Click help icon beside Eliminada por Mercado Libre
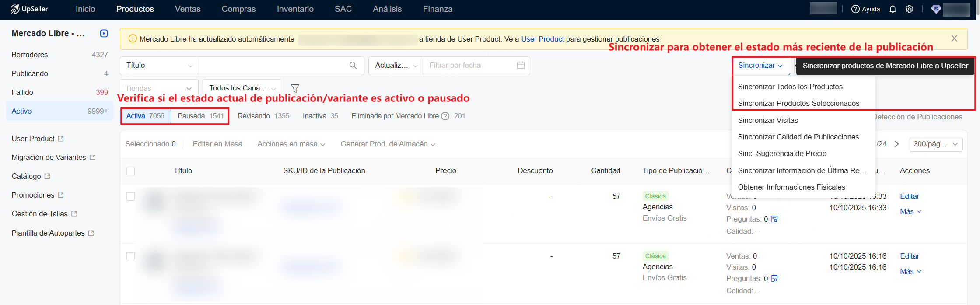The height and width of the screenshot is (305, 980). 445,116
